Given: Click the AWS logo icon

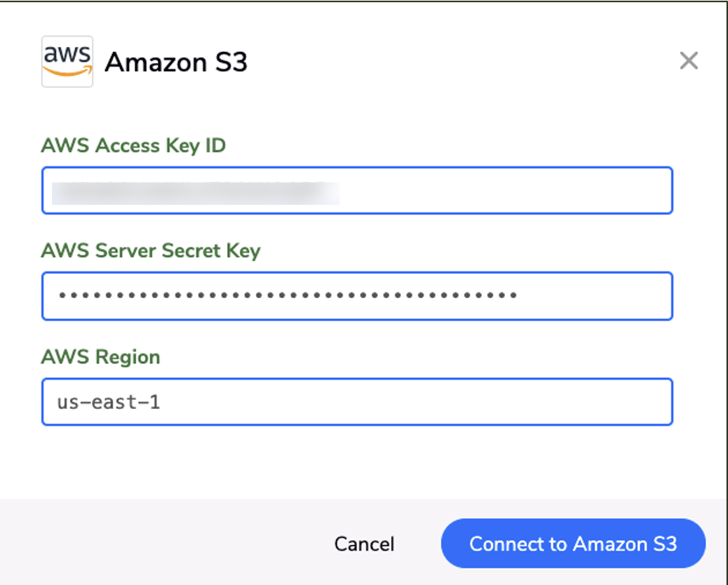Looking at the screenshot, I should (x=67, y=61).
